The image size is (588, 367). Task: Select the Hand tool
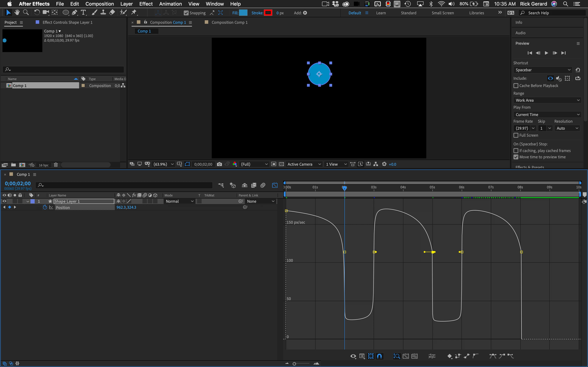click(x=17, y=12)
